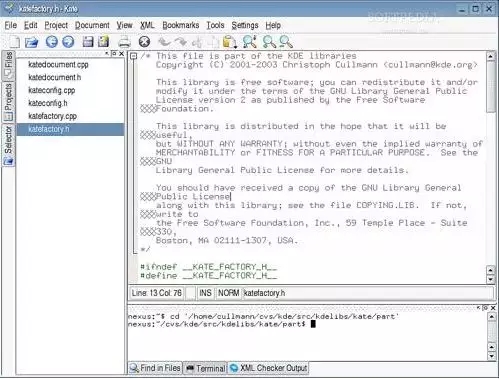Click the Boston, MA 02111-1307 line

click(227, 240)
